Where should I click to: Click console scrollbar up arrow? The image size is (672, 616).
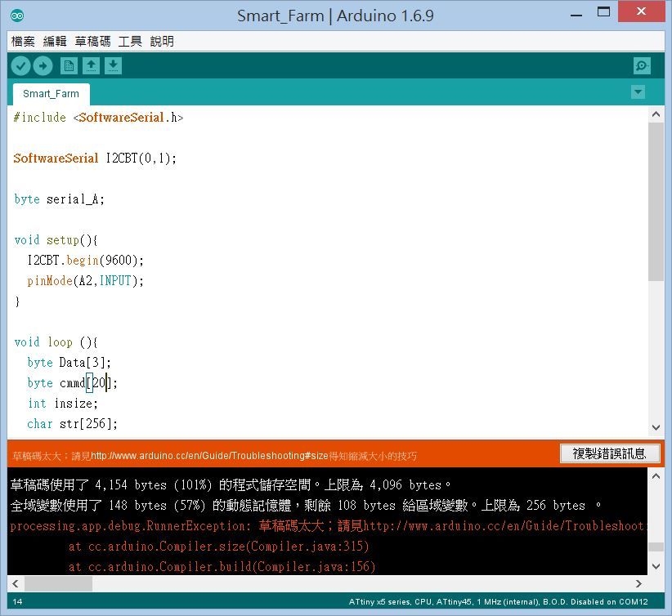click(656, 476)
